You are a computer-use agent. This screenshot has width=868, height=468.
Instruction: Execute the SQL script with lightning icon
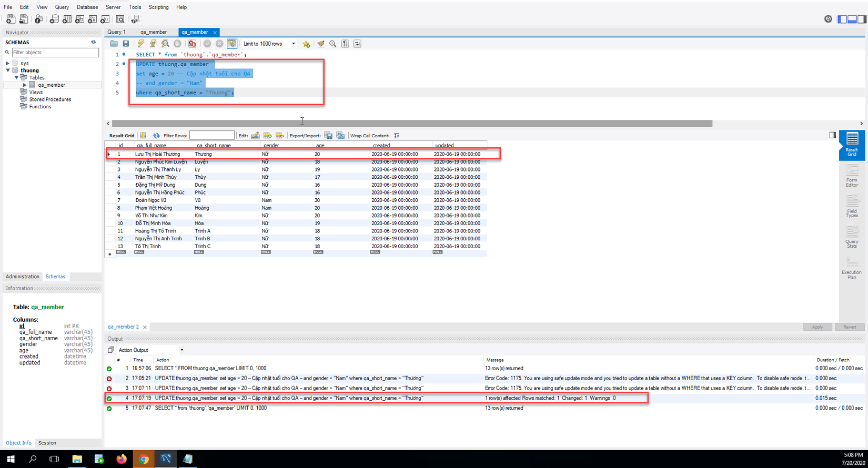click(x=140, y=44)
